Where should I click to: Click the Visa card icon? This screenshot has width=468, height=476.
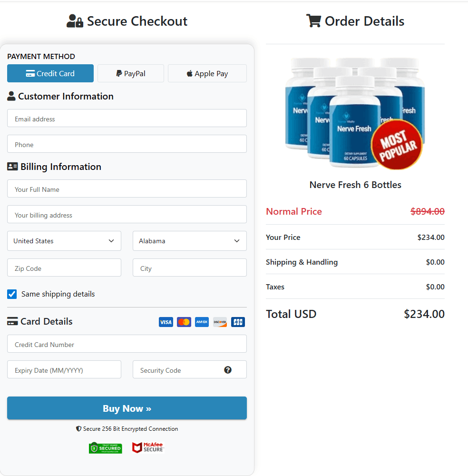point(166,322)
